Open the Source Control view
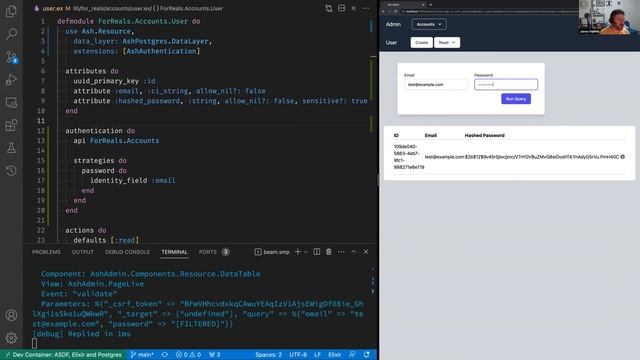640x360 pixels. tap(11, 57)
